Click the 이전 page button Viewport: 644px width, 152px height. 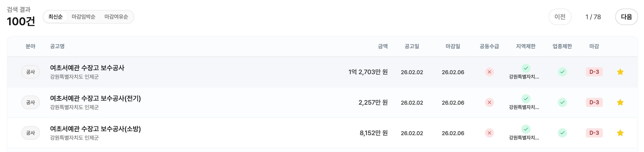point(560,17)
